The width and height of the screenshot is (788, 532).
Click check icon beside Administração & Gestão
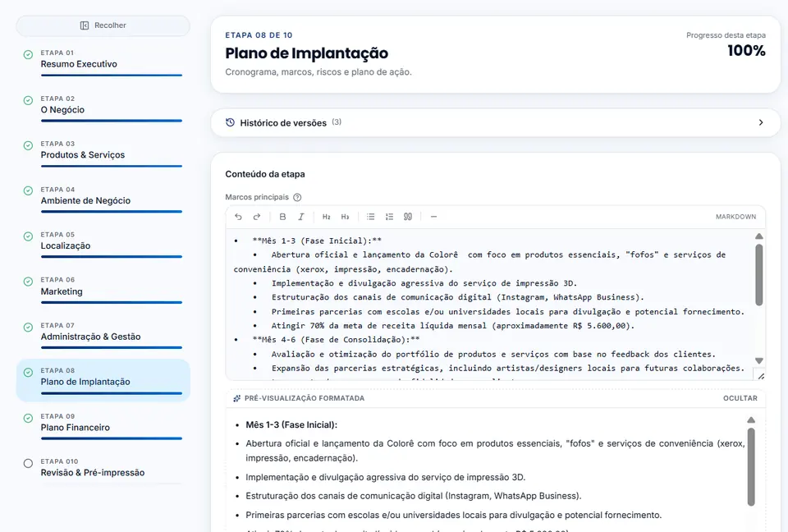click(28, 327)
